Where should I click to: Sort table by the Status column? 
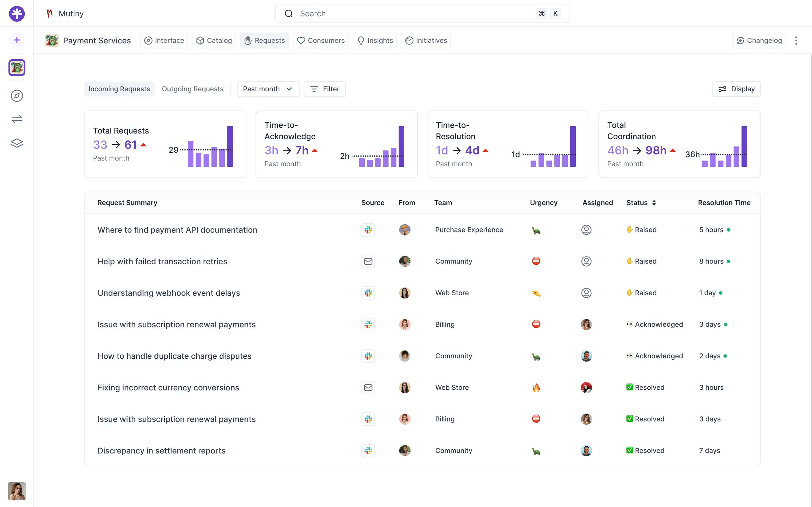click(641, 203)
